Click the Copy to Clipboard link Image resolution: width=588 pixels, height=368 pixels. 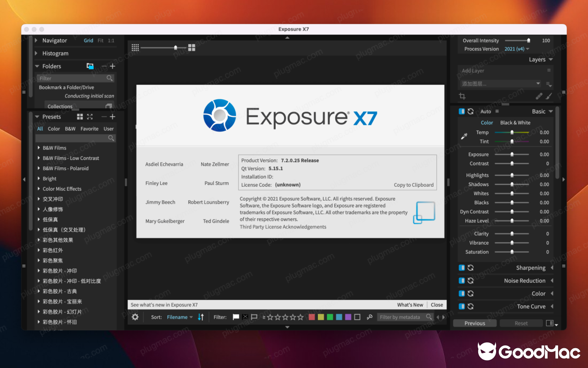pyautogui.click(x=413, y=184)
